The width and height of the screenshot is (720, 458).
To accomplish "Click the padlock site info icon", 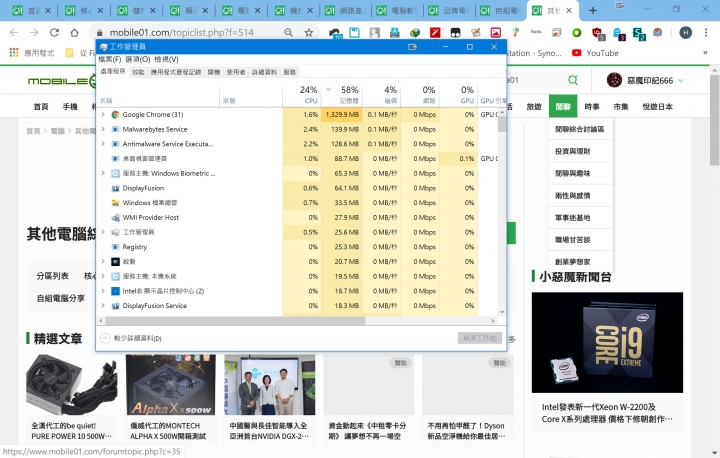I will click(99, 33).
